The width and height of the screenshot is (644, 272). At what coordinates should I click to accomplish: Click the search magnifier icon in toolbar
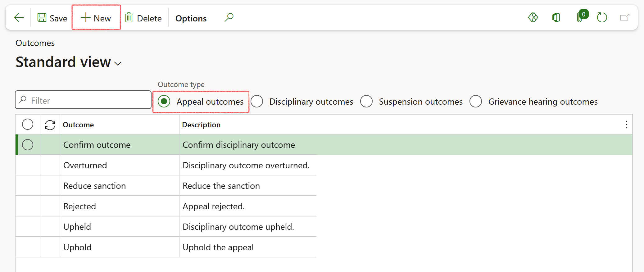click(229, 18)
